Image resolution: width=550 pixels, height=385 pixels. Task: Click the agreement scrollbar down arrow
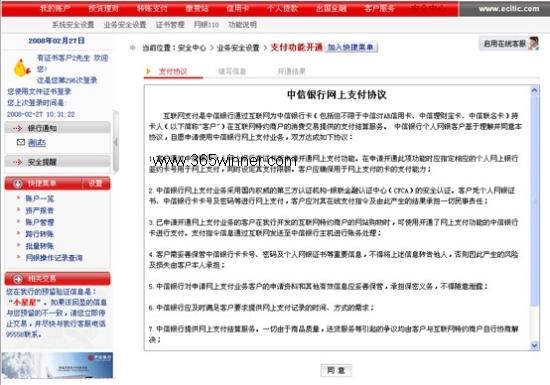(x=534, y=346)
